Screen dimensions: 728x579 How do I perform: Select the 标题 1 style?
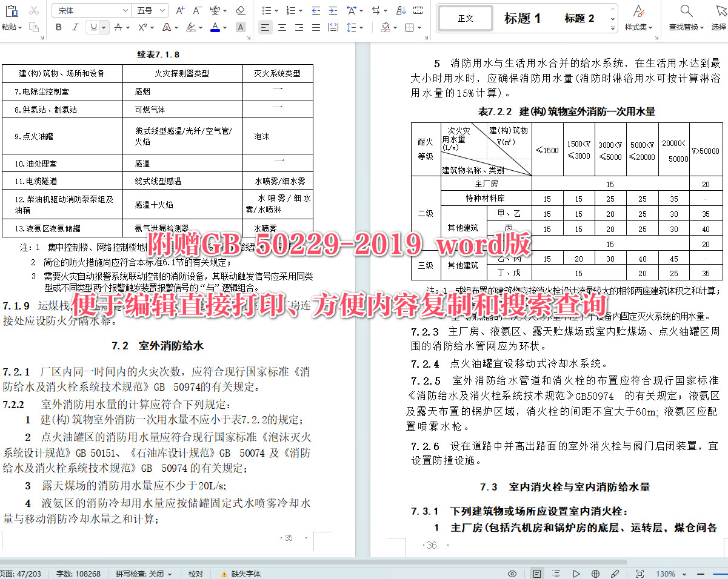tap(523, 18)
